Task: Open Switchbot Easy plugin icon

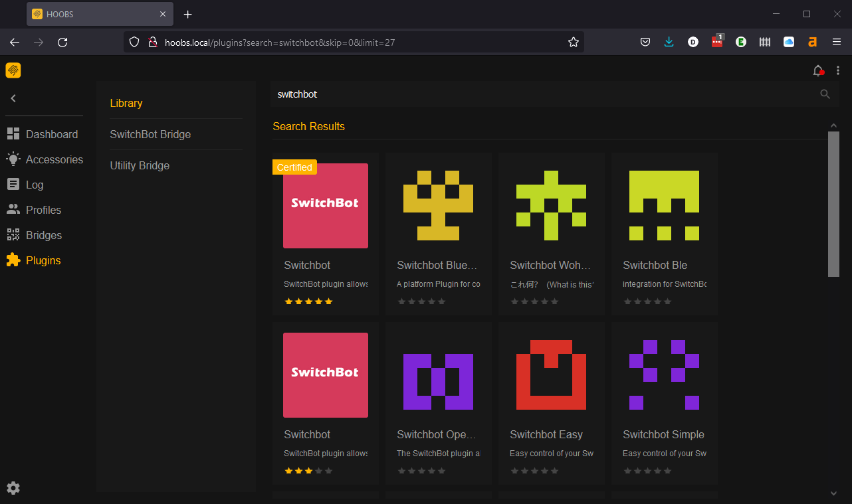Action: point(552,375)
